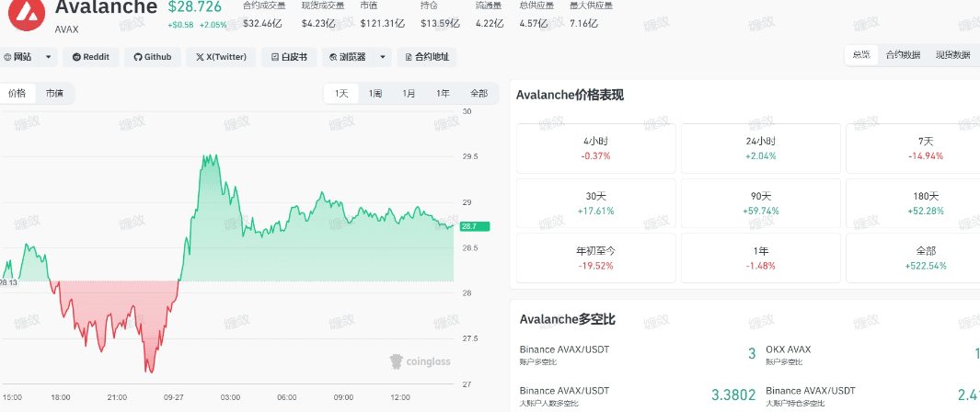Select the 1天 time range

coord(341,93)
